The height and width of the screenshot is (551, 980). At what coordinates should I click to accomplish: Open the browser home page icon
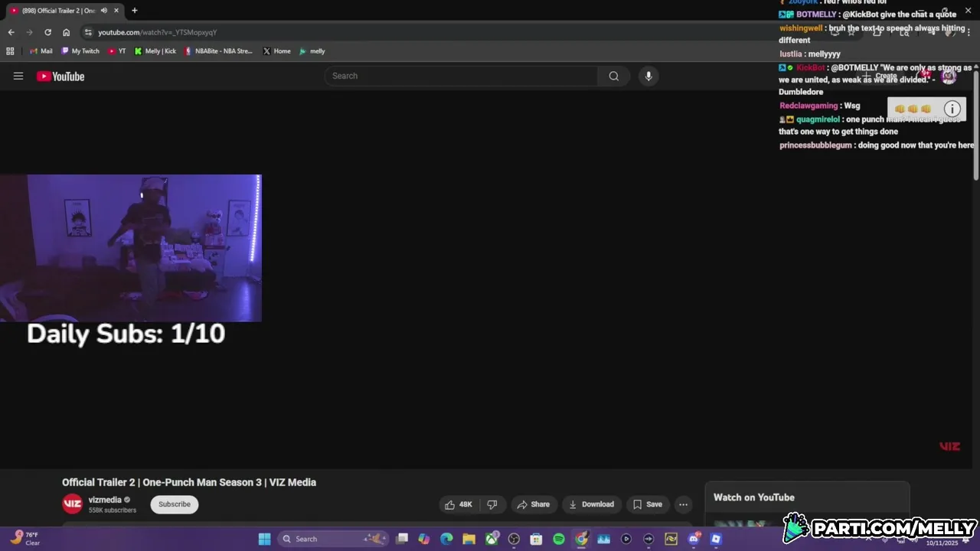[x=66, y=32]
